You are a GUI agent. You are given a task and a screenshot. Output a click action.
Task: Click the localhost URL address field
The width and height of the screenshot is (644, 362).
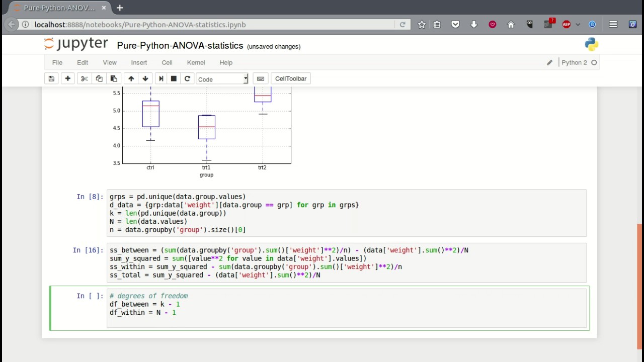214,24
